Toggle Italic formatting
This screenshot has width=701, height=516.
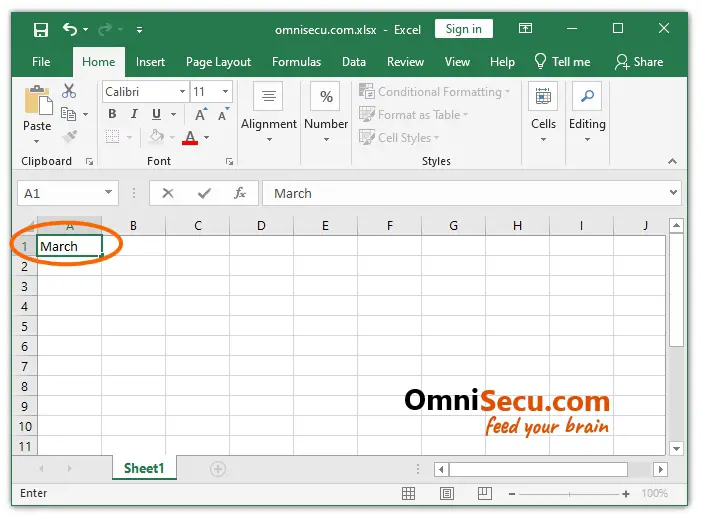[x=134, y=114]
